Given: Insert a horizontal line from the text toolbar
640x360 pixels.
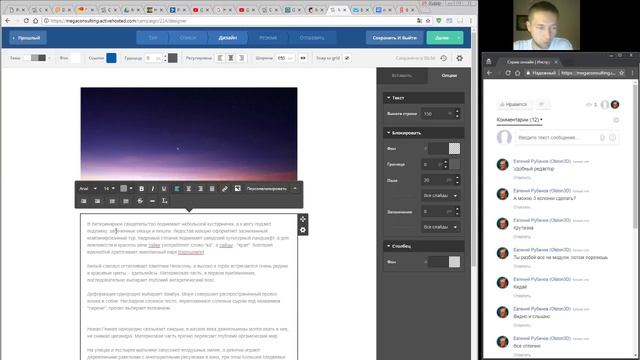Looking at the screenshot, I should coord(152,201).
